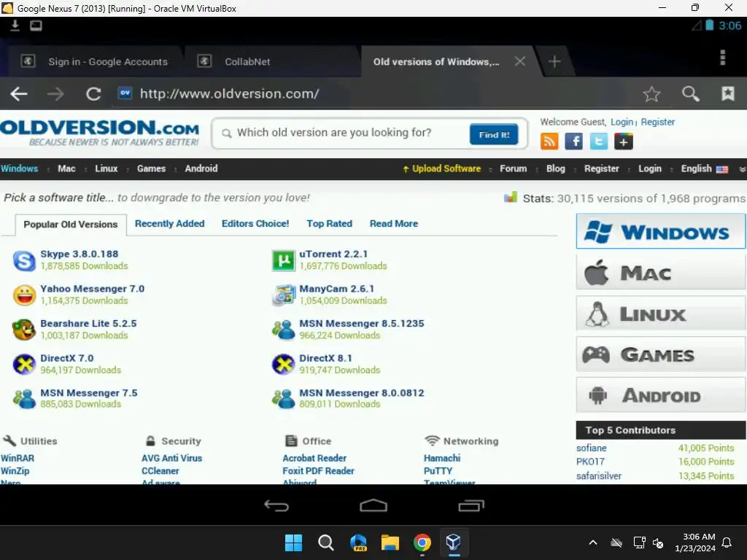The width and height of the screenshot is (747, 560).
Task: Open the Android downloads notification icon
Action: (15, 26)
